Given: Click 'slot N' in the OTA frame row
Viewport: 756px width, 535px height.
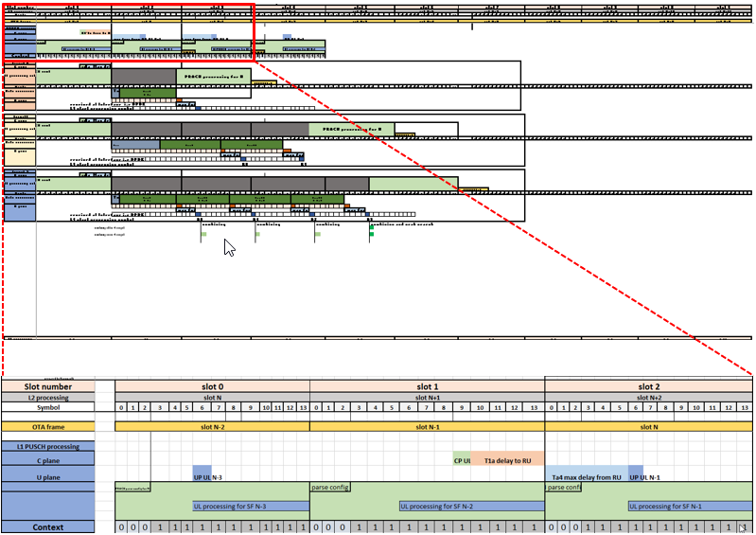Looking at the screenshot, I should pos(648,427).
